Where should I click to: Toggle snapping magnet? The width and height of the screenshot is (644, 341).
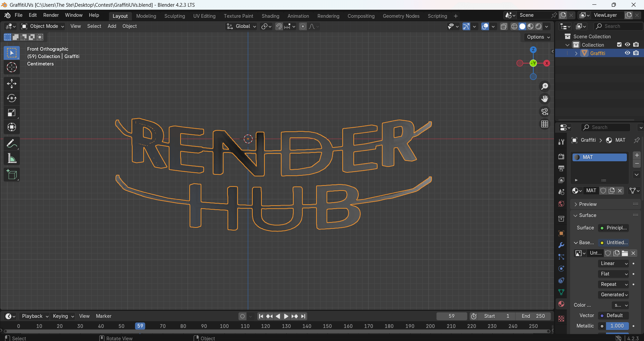[x=279, y=27]
